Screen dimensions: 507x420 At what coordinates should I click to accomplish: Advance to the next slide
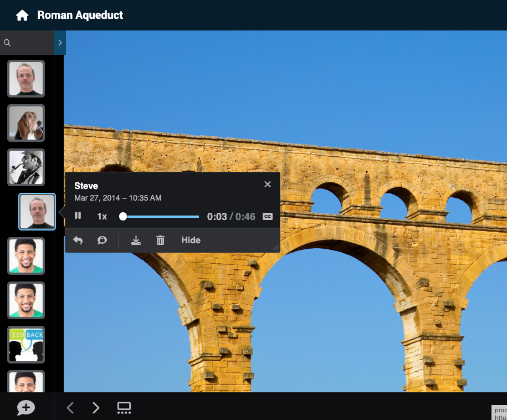96,408
